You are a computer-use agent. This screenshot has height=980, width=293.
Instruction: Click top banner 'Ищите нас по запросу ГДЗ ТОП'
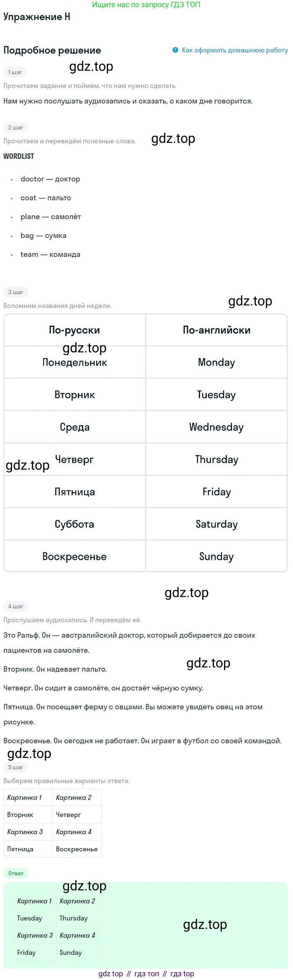click(146, 5)
